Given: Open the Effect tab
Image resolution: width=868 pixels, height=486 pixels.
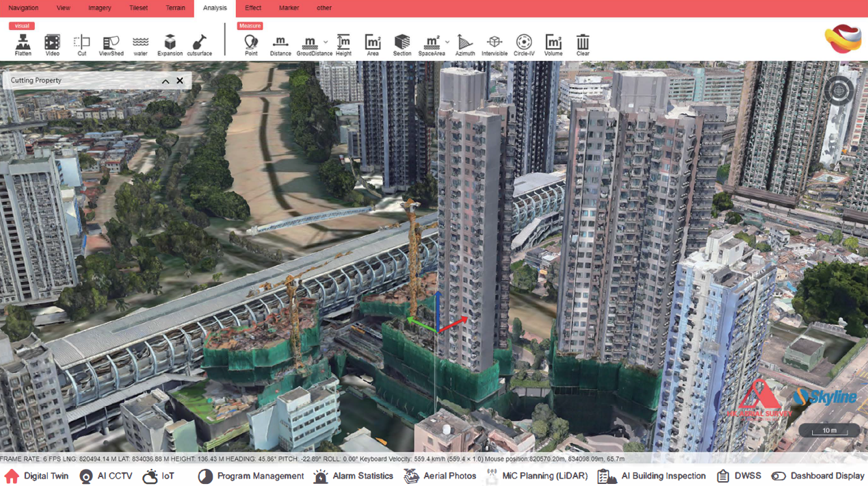Looking at the screenshot, I should click(x=253, y=8).
